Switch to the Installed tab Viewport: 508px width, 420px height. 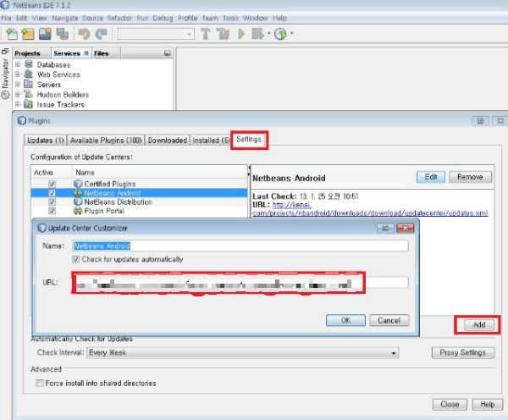click(x=211, y=141)
